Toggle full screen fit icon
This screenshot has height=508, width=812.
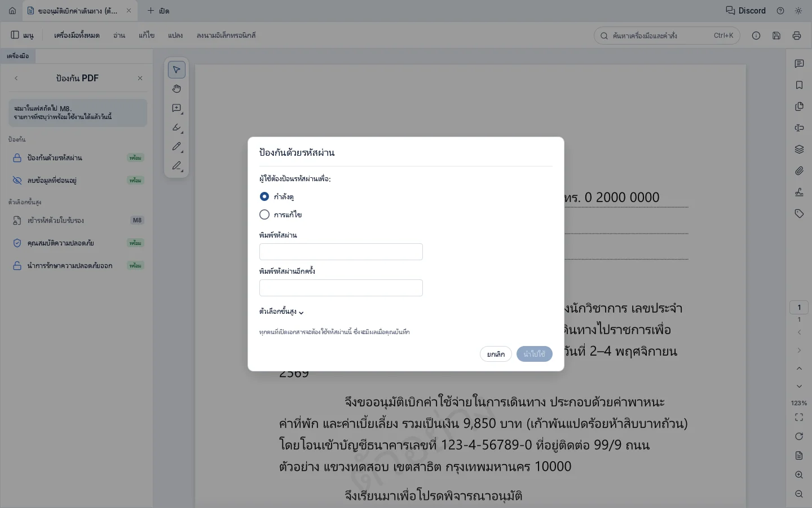(799, 417)
